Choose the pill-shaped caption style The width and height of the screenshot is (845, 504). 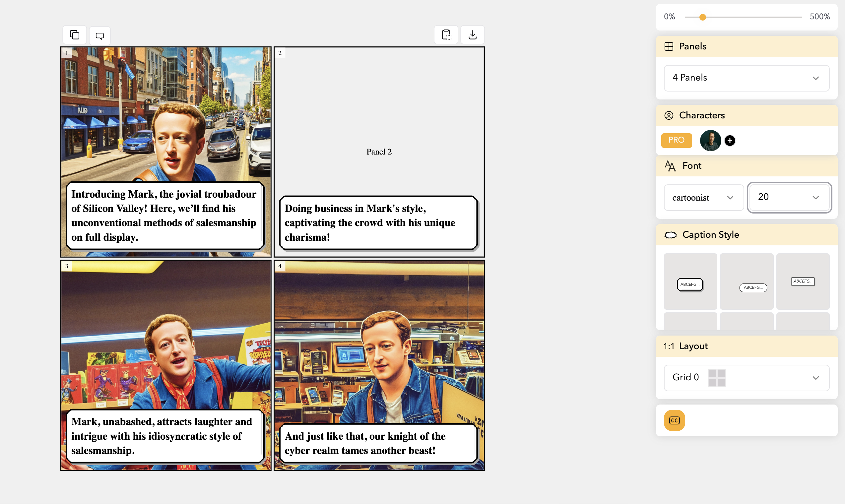tap(752, 287)
